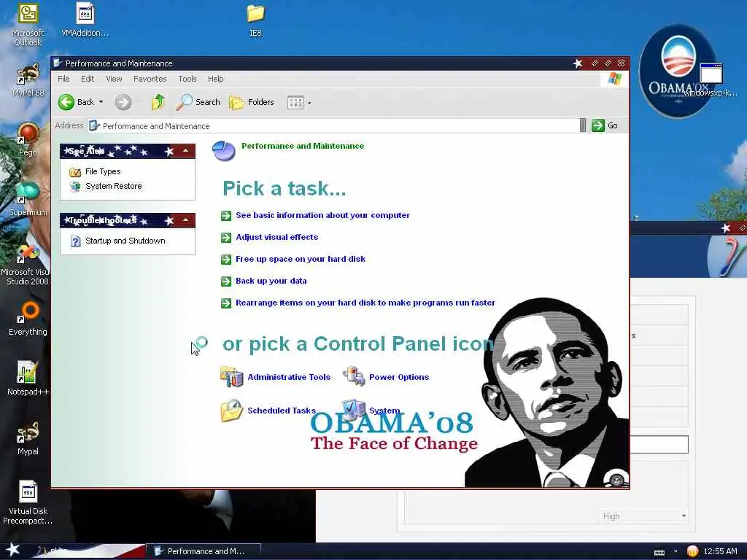Collapse the Troubleshooters panel

tap(186, 220)
